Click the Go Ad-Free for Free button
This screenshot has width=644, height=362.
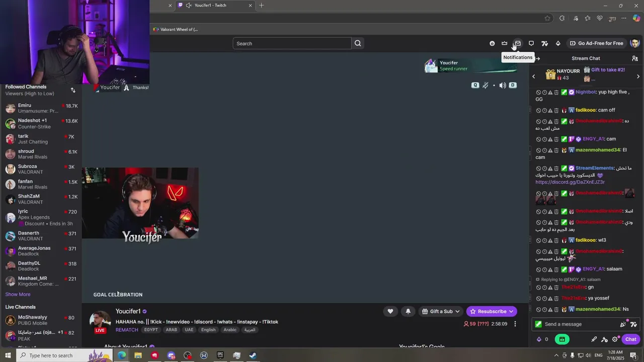pyautogui.click(x=596, y=43)
